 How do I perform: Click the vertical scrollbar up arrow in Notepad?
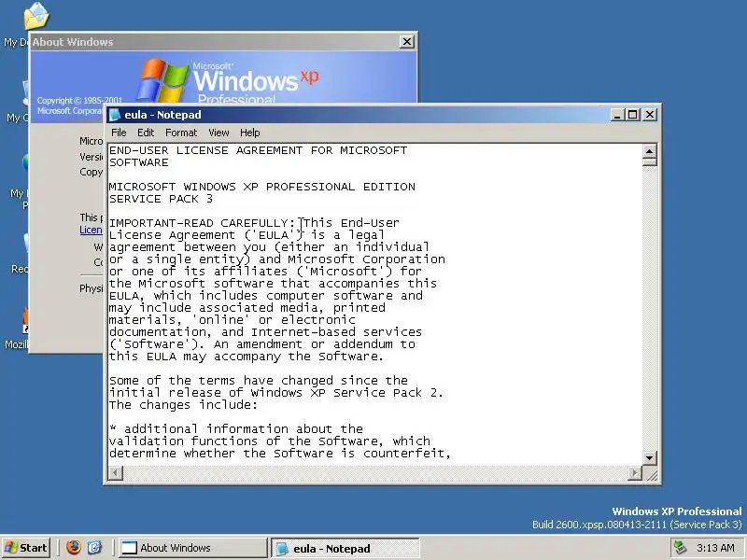[649, 151]
